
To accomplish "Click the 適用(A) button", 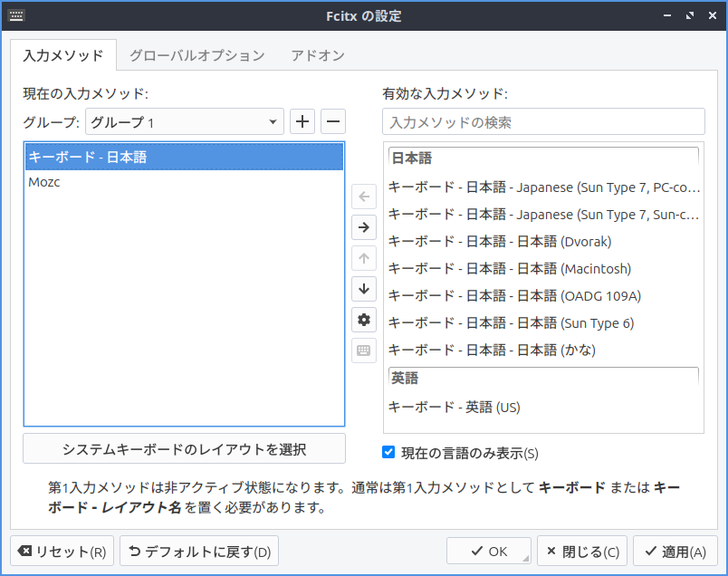I will (675, 551).
